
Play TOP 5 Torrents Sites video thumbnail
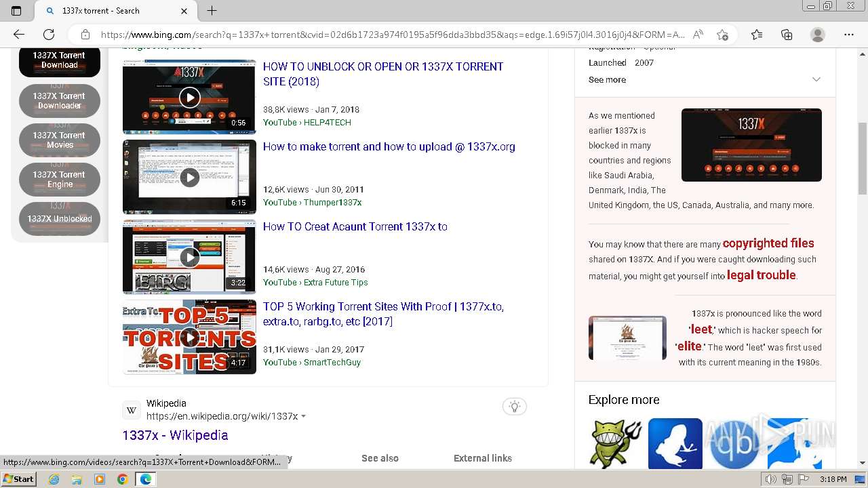[x=189, y=337]
